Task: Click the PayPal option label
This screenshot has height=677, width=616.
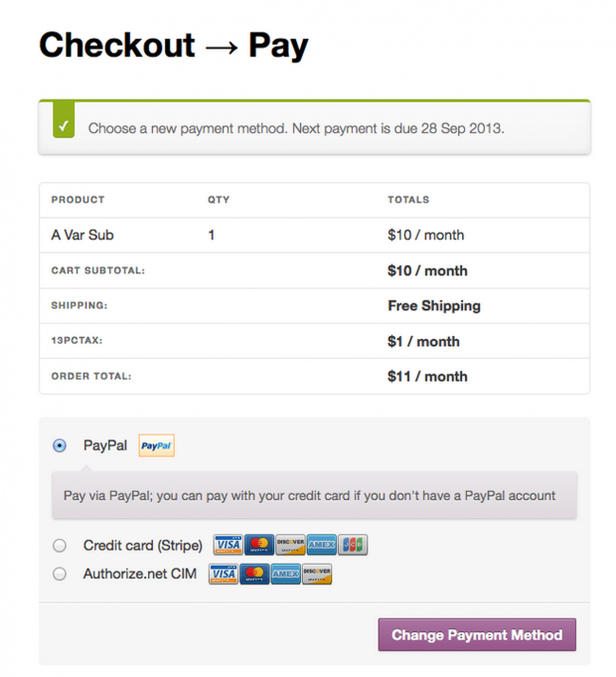Action: (105, 445)
